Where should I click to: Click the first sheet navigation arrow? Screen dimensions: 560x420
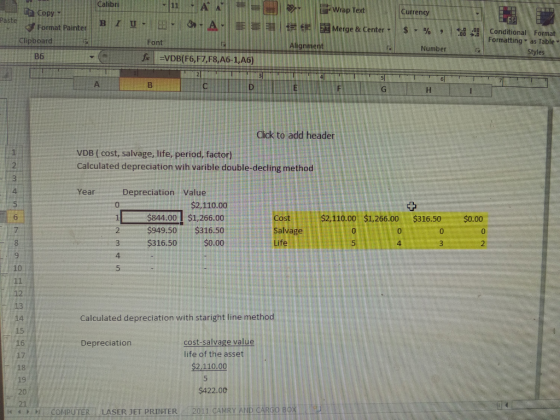(10, 412)
